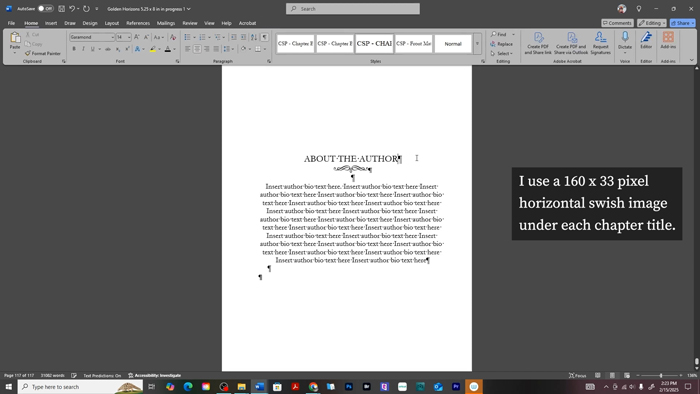Apply the font color swatch
This screenshot has width=700, height=394.
point(168,49)
